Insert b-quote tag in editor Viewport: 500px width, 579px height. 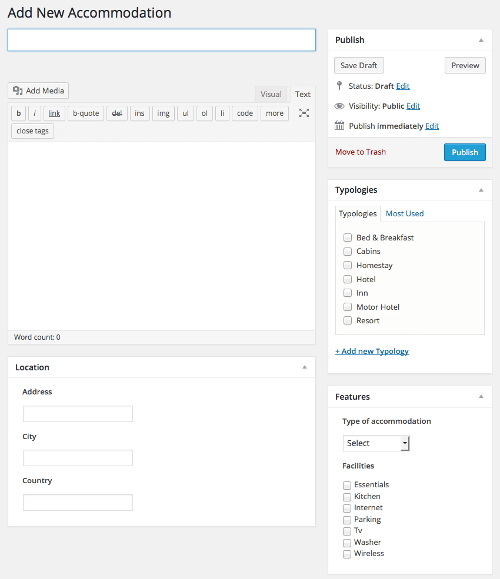[x=86, y=113]
